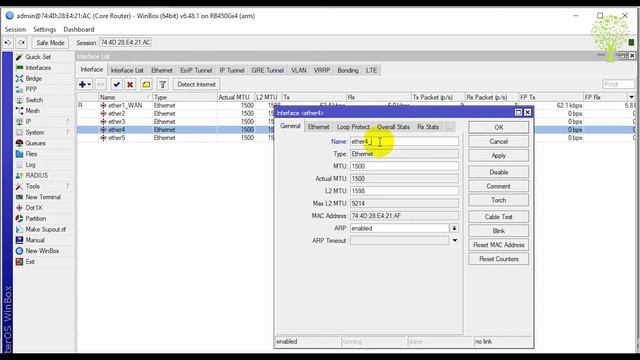The image size is (640, 360).
Task: Open New Terminal
Action: (43, 197)
